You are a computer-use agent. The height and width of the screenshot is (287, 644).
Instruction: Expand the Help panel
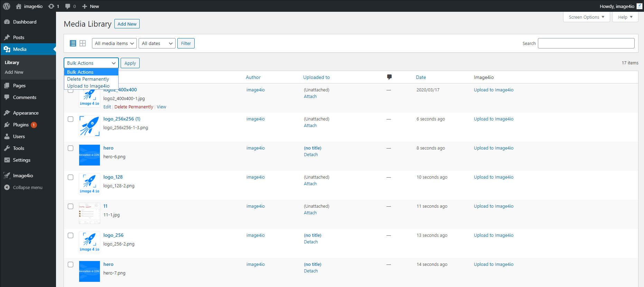(x=625, y=17)
